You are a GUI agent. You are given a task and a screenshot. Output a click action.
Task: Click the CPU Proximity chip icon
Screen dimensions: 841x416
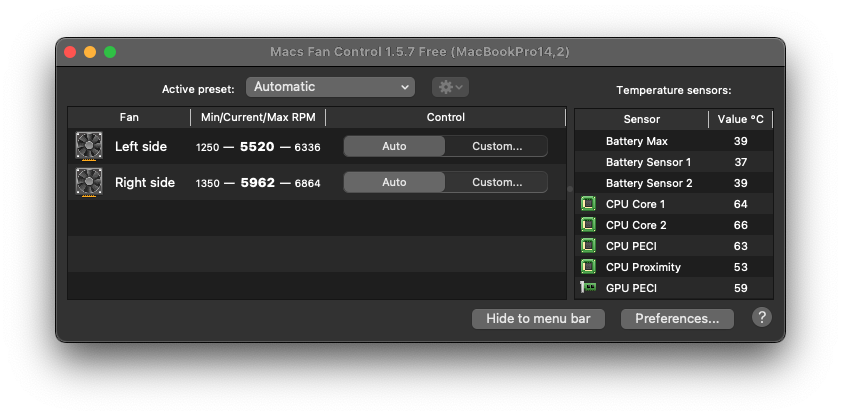tap(588, 266)
